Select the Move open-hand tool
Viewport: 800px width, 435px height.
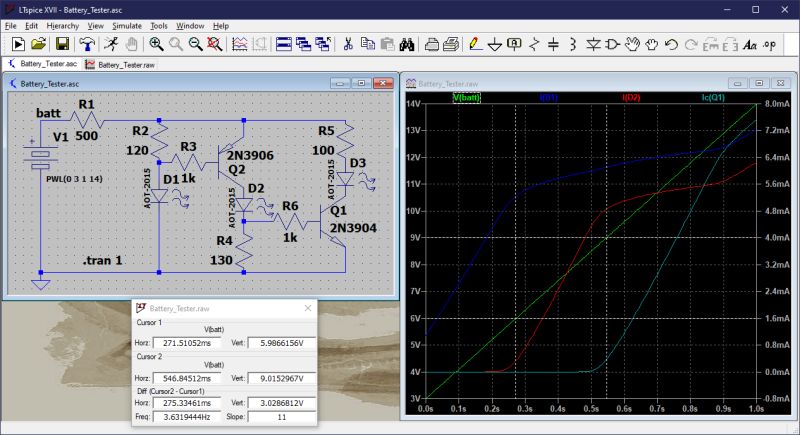pos(632,44)
